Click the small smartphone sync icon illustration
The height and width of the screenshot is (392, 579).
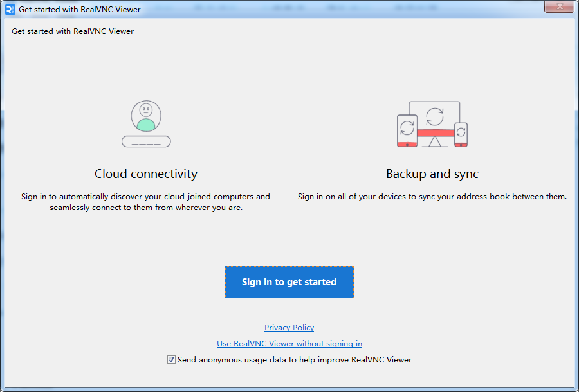tap(461, 133)
